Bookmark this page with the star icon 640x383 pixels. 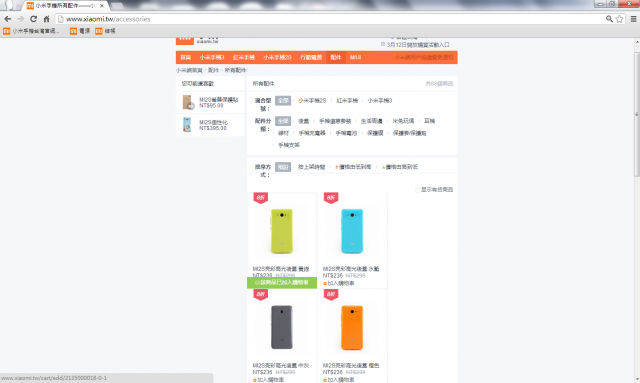619,19
